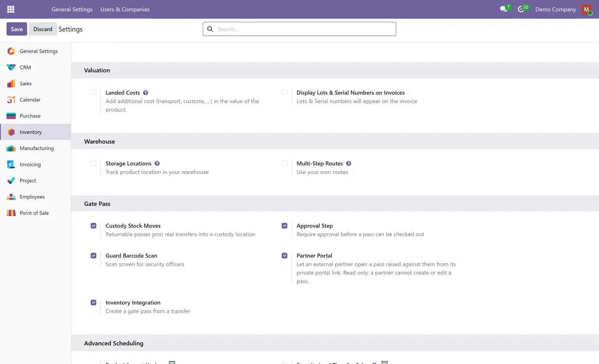The width and height of the screenshot is (599, 364).
Task: Enable the Storage Locations checkbox
Action: [93, 163]
